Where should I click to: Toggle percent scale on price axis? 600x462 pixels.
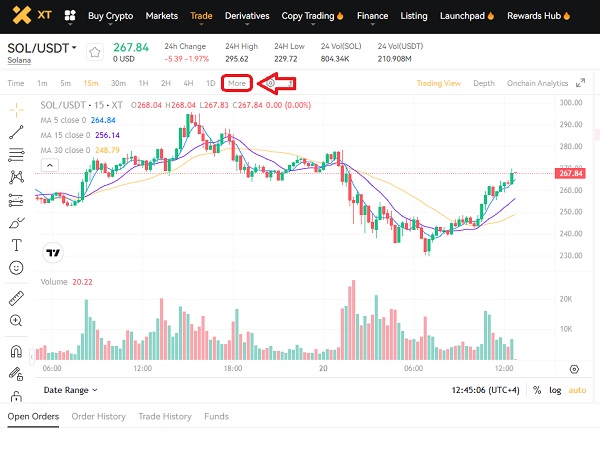(537, 390)
